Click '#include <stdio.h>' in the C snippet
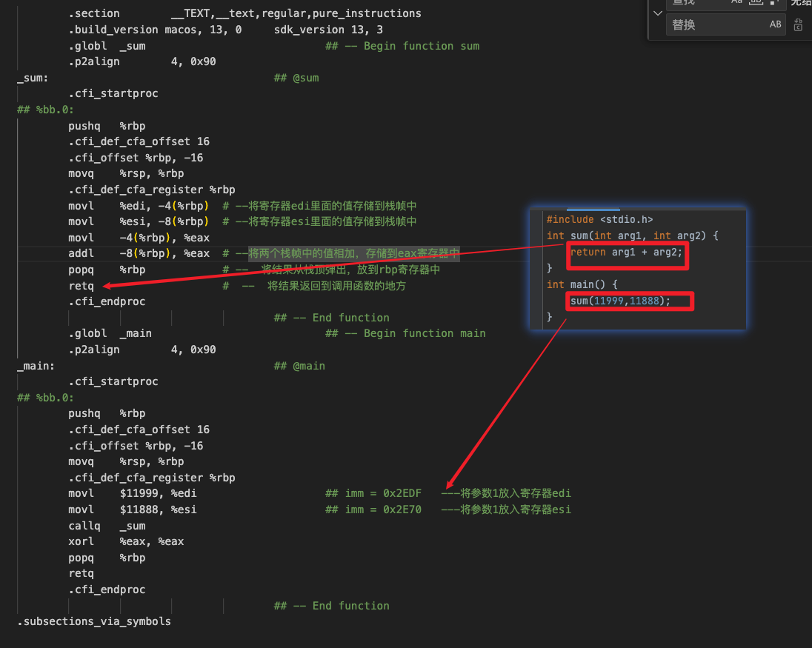Screen dimensions: 812x648 [599, 219]
